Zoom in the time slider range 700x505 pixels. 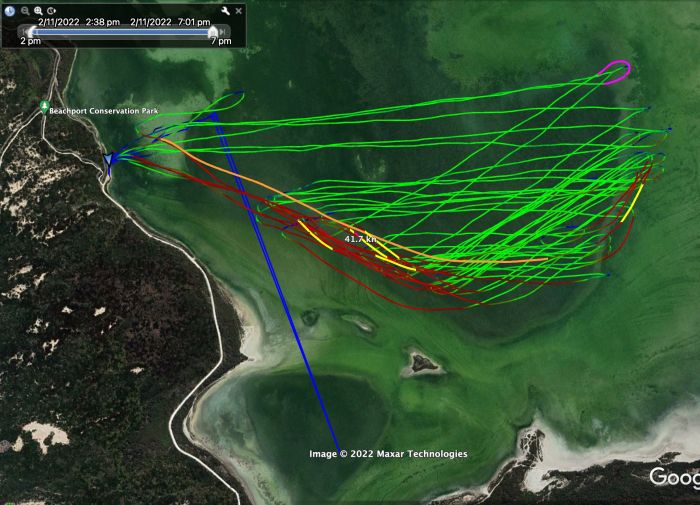click(x=38, y=11)
